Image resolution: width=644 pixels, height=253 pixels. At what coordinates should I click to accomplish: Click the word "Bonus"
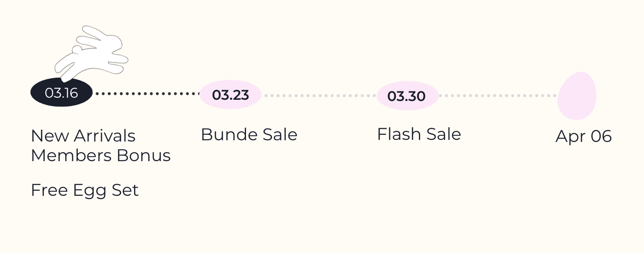coord(144,156)
